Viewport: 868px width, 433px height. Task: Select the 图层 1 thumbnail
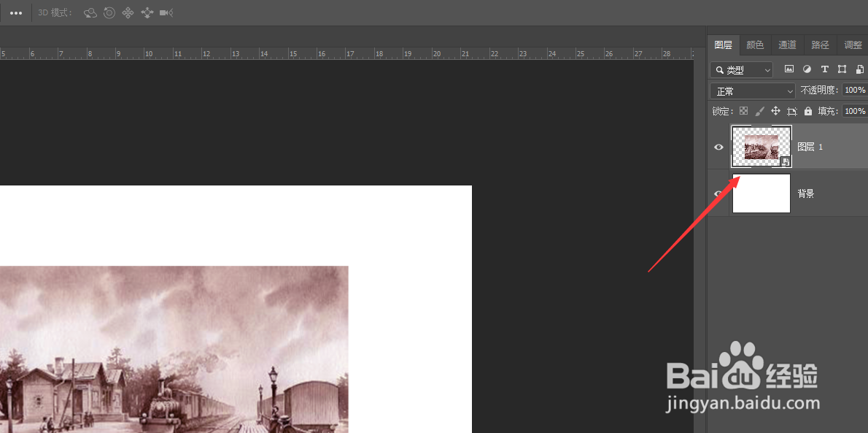(762, 146)
